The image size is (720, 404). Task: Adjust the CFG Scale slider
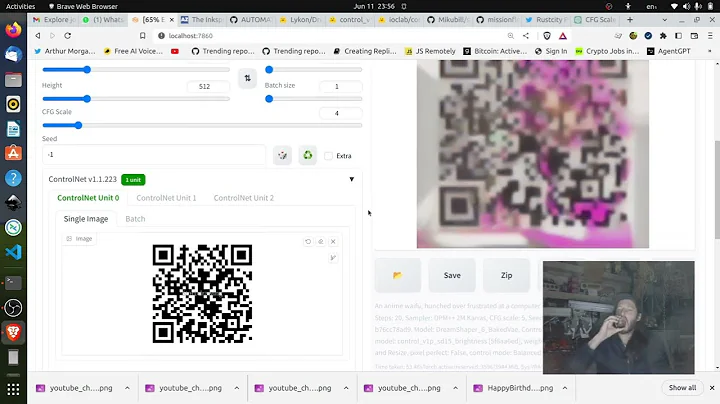[x=202, y=125]
